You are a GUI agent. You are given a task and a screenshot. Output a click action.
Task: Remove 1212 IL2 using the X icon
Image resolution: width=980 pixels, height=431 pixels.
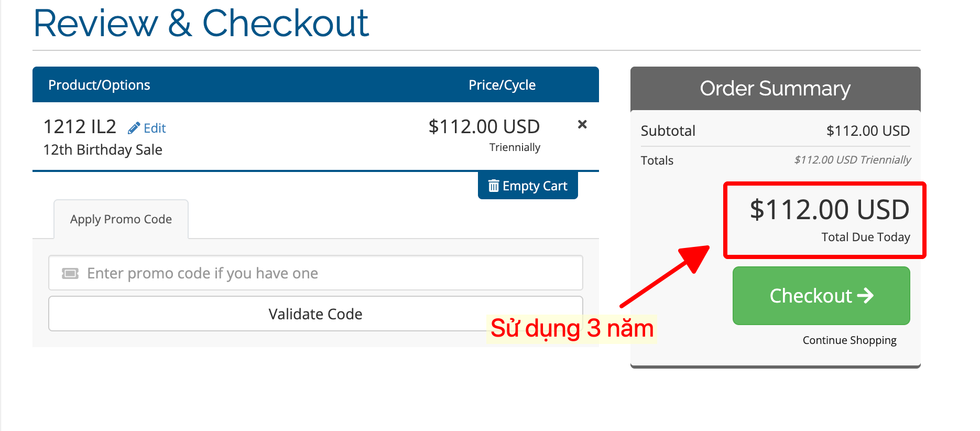pos(582,125)
